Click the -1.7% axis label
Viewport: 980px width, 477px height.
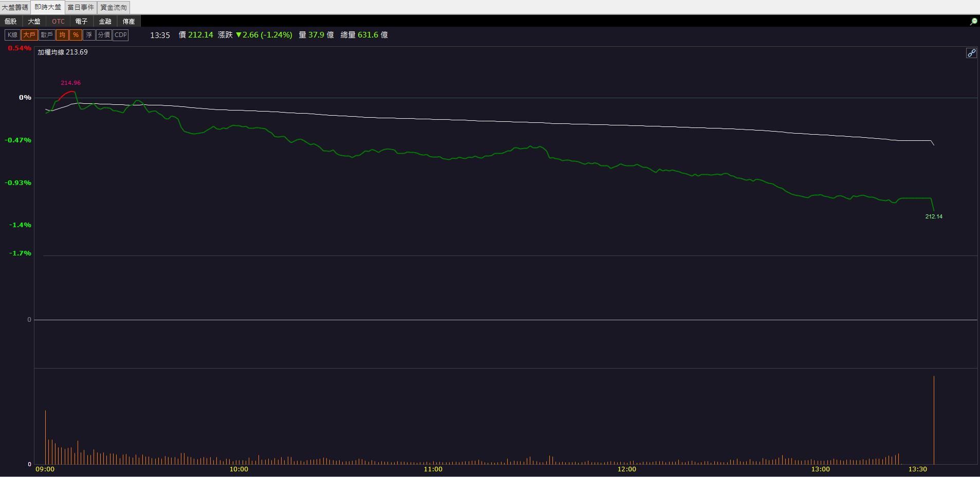point(20,253)
